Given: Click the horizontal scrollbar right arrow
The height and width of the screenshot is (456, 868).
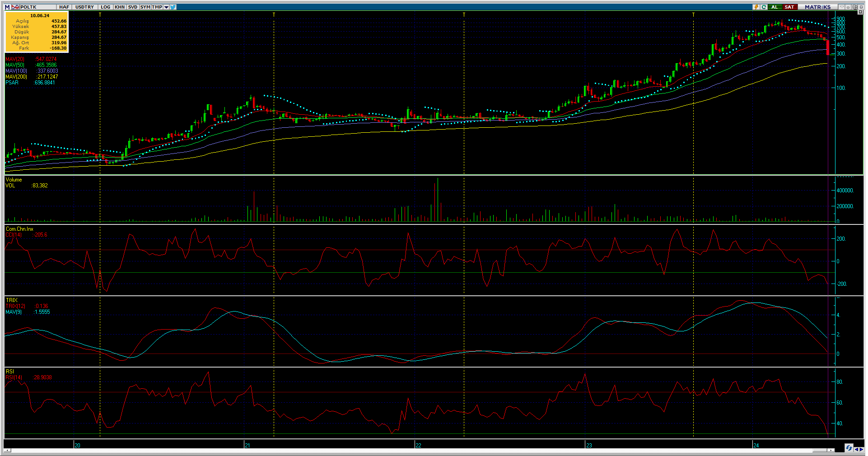Looking at the screenshot, I should click(x=831, y=450).
